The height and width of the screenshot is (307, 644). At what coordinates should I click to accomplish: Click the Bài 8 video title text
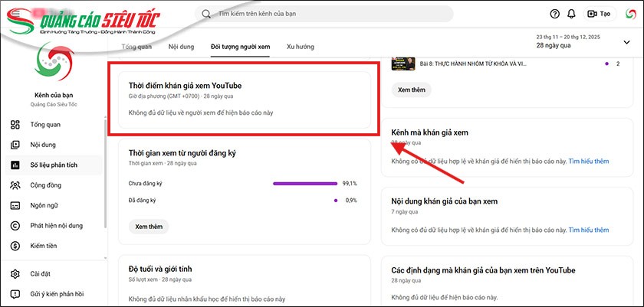tap(473, 64)
